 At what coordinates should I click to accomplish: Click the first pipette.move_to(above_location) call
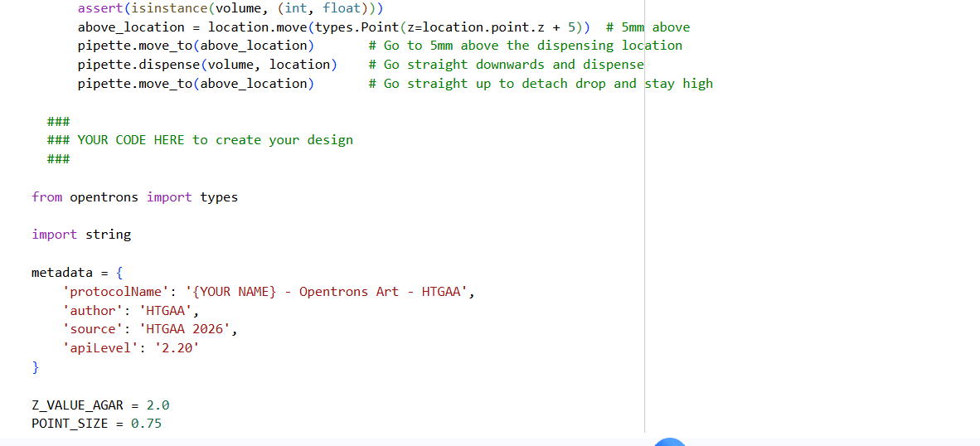coord(196,46)
